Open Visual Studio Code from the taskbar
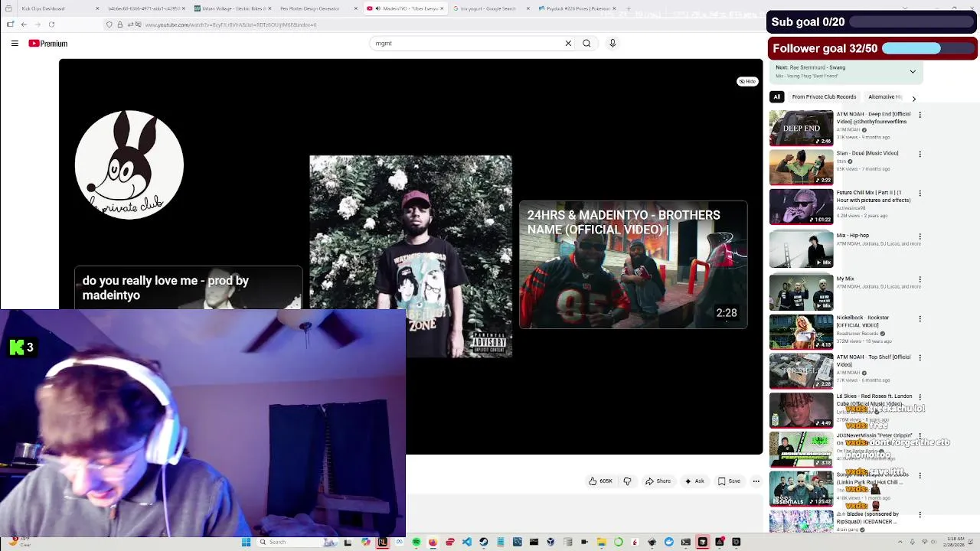Screen dimensions: 980x551 (x=467, y=542)
